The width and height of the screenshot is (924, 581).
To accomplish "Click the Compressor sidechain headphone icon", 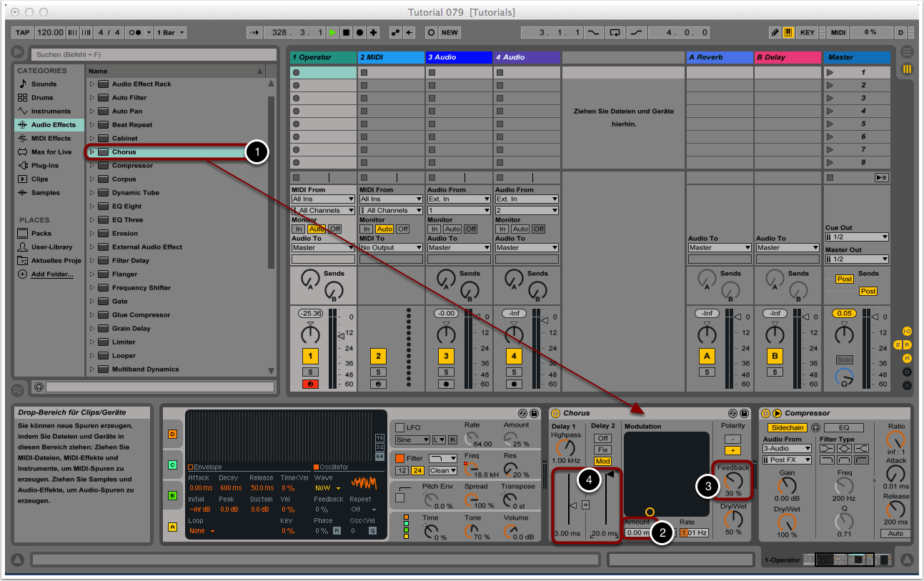I will (815, 427).
